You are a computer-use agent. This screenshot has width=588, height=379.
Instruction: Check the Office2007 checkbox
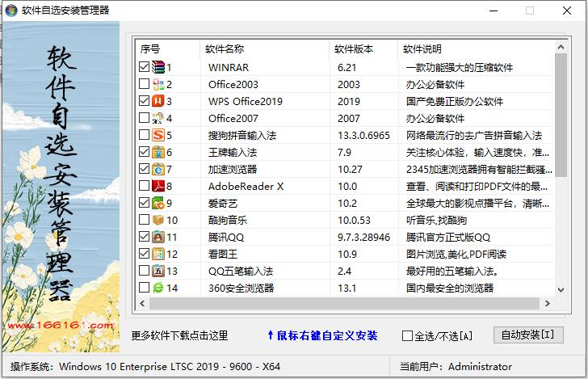144,117
